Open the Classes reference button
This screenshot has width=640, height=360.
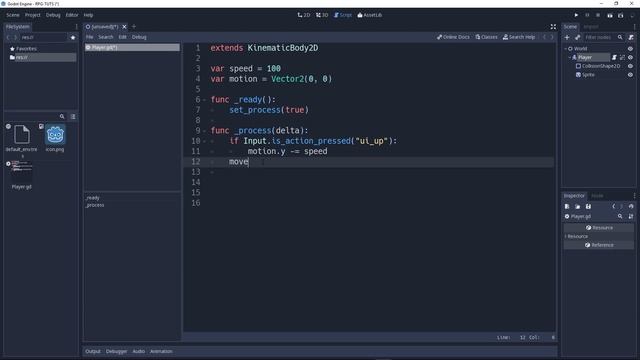click(x=486, y=37)
